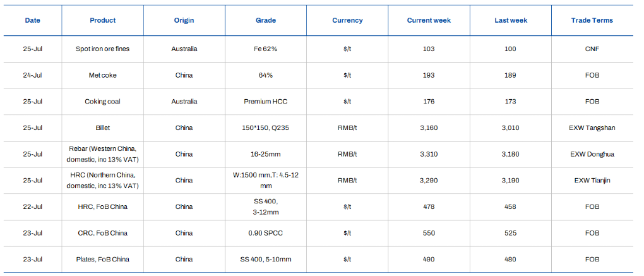Click the Date column header
Image resolution: width=644 pixels, height=276 pixels.
(x=32, y=20)
